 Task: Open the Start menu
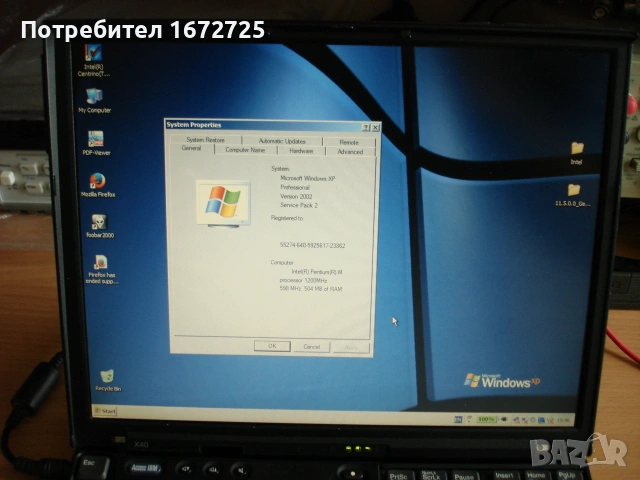tap(105, 411)
